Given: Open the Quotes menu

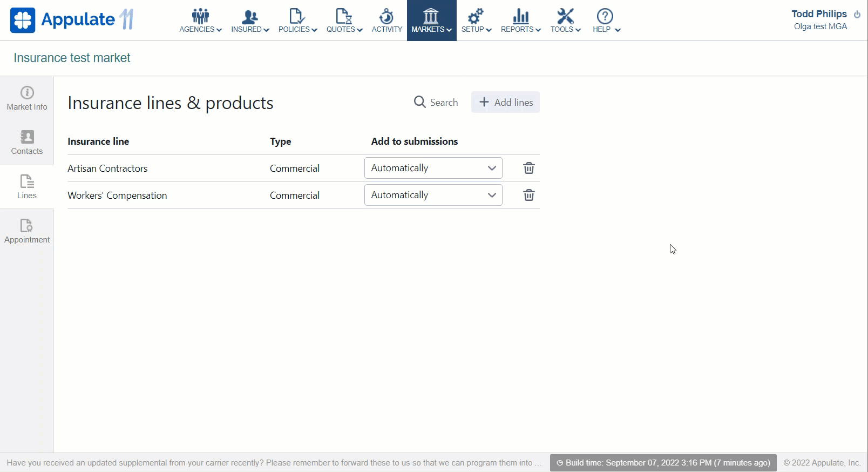Looking at the screenshot, I should click(x=344, y=21).
